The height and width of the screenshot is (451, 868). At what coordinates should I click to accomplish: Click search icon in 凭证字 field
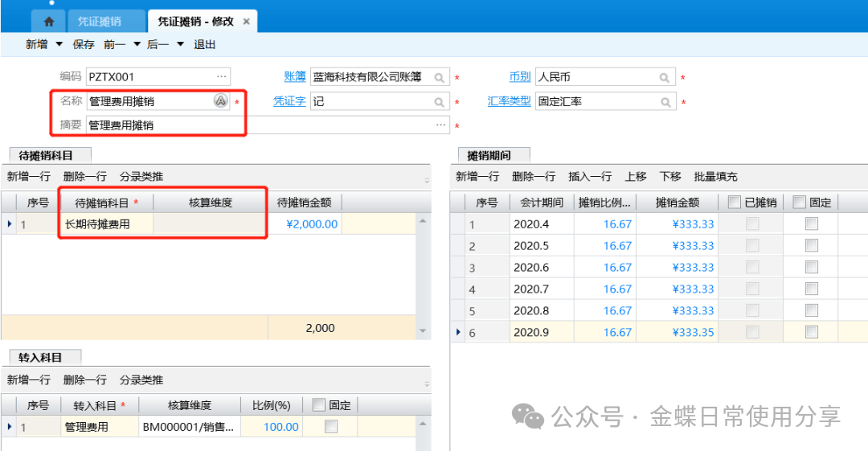tap(440, 102)
